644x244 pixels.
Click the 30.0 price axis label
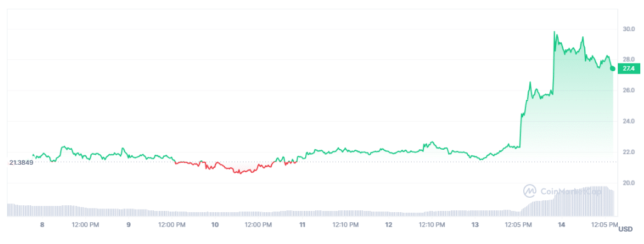coord(629,29)
